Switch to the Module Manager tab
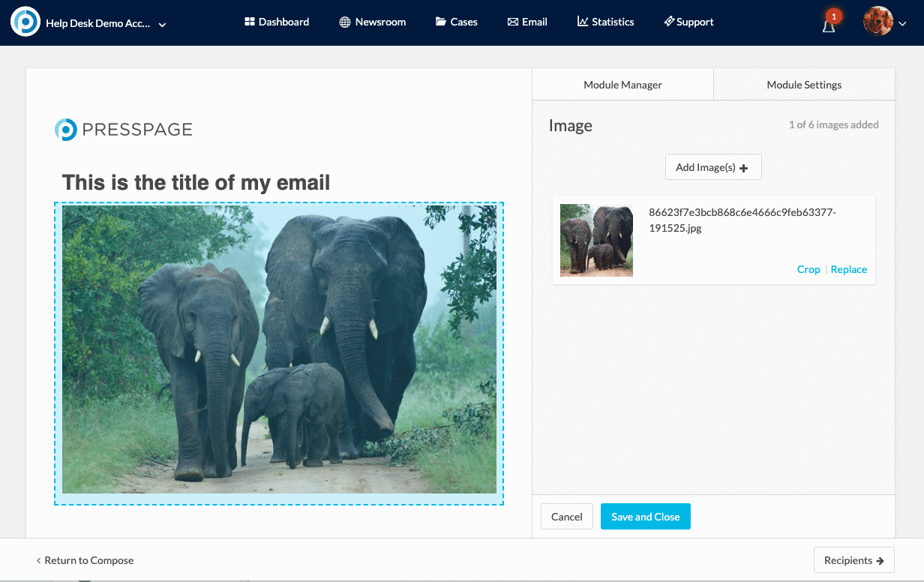The height and width of the screenshot is (582, 924). coord(622,85)
